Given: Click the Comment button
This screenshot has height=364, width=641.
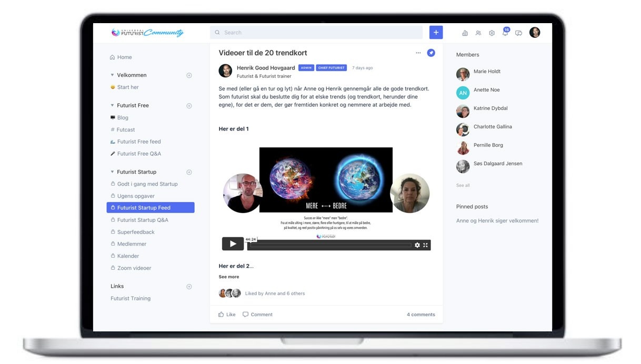Looking at the screenshot, I should 257,315.
